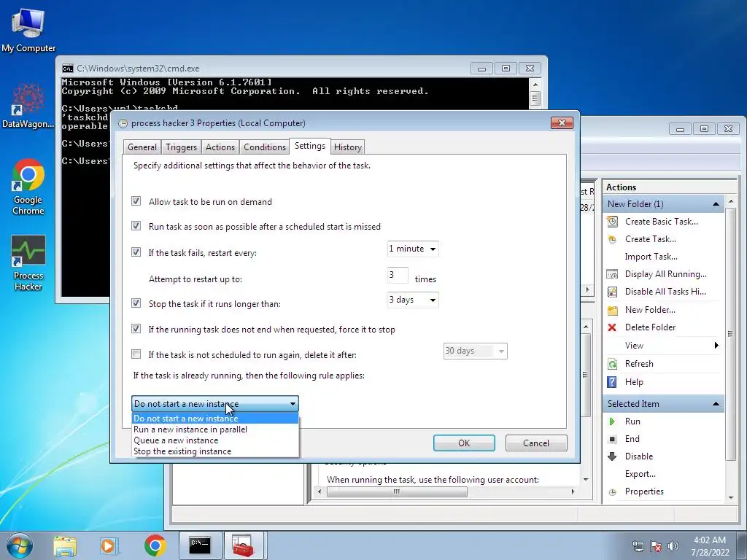Click the red Delete Folder X icon
The height and width of the screenshot is (560, 747).
612,327
